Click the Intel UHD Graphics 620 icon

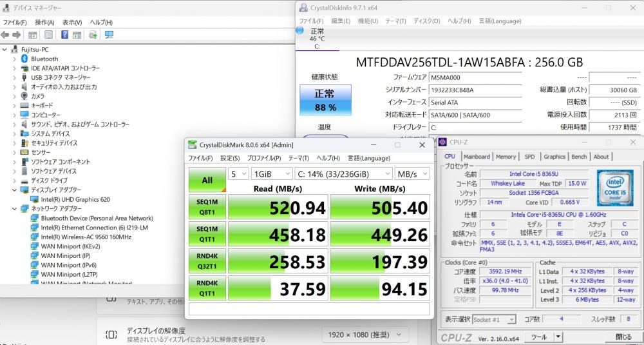35,199
